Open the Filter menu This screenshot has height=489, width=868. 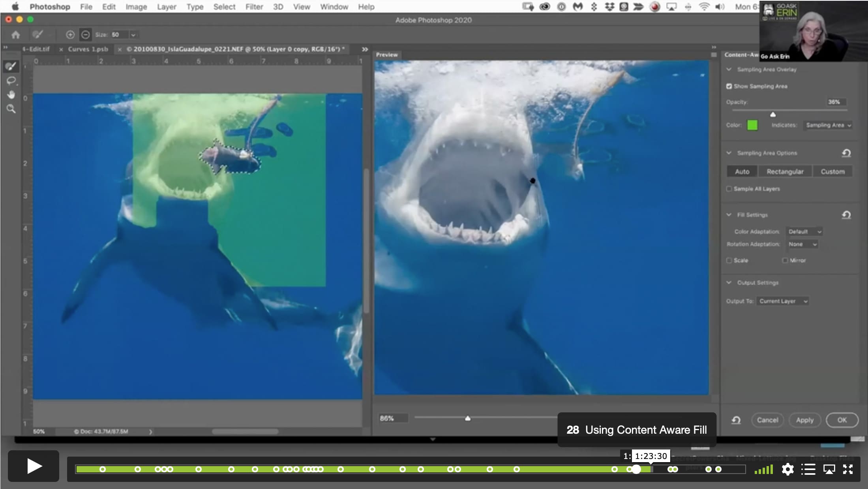coord(254,7)
